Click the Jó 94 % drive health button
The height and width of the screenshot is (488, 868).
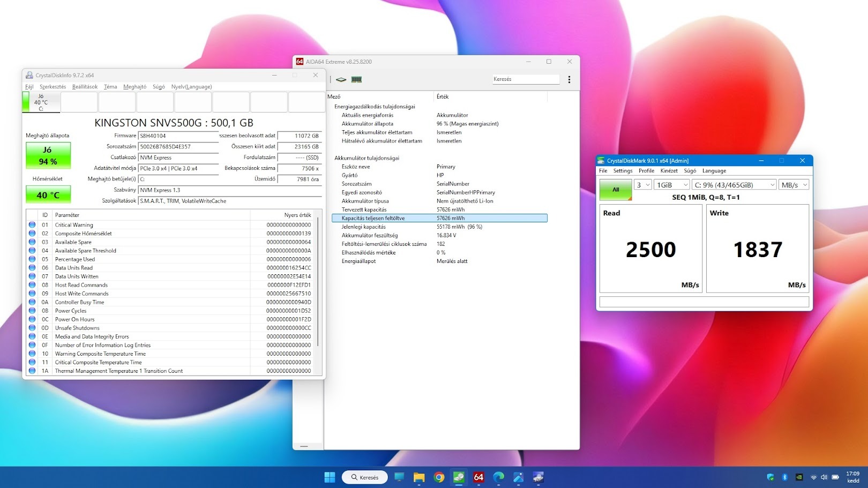click(48, 155)
